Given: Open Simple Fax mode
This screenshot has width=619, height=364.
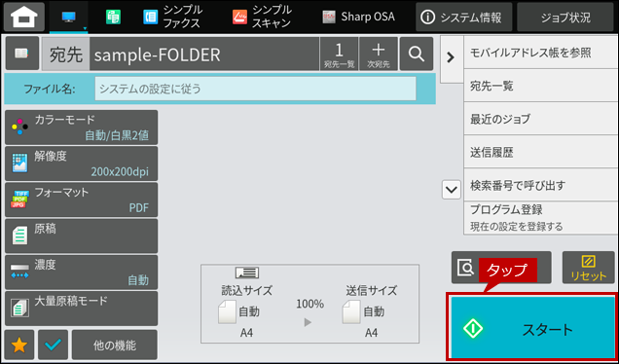Looking at the screenshot, I should point(173,17).
